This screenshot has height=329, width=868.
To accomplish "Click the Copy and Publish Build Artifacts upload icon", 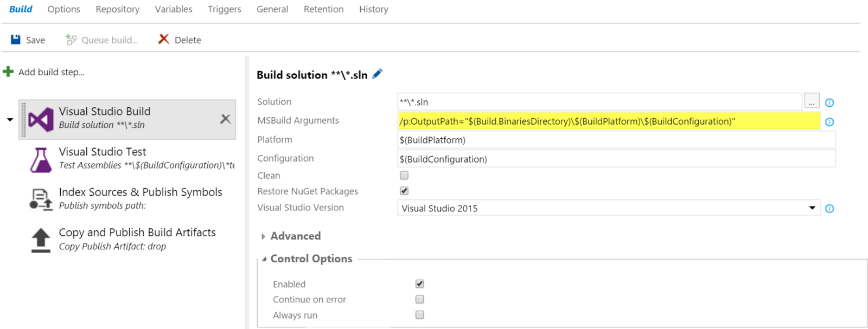I will pyautogui.click(x=41, y=240).
